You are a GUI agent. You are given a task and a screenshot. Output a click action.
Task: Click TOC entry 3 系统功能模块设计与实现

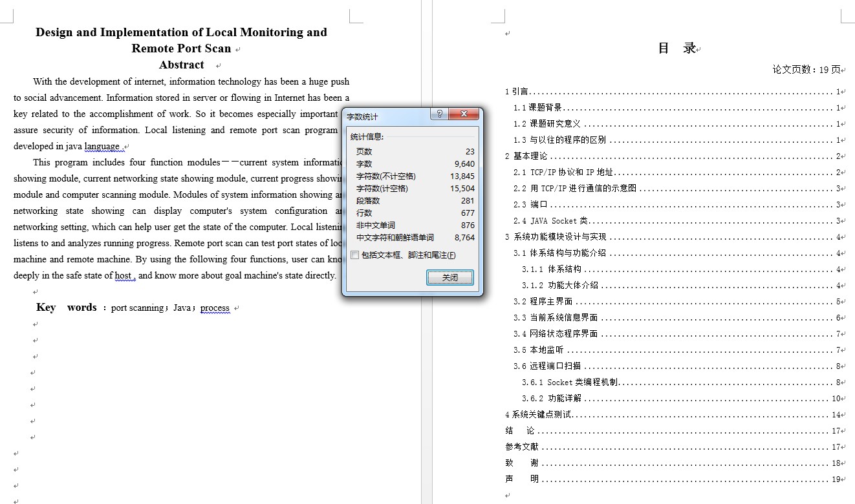coord(673,237)
